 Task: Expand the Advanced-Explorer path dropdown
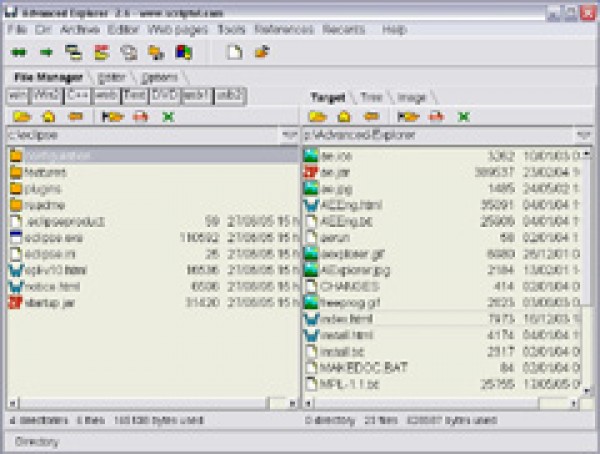coord(583,134)
